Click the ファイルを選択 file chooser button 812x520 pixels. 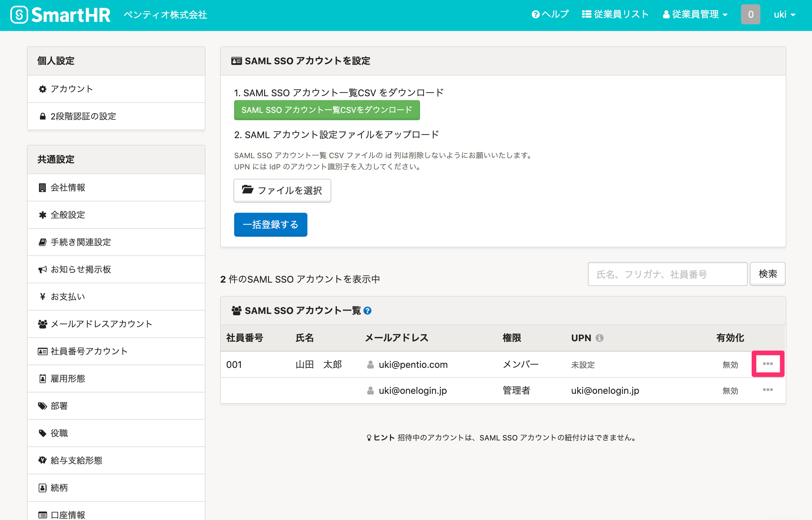(282, 190)
